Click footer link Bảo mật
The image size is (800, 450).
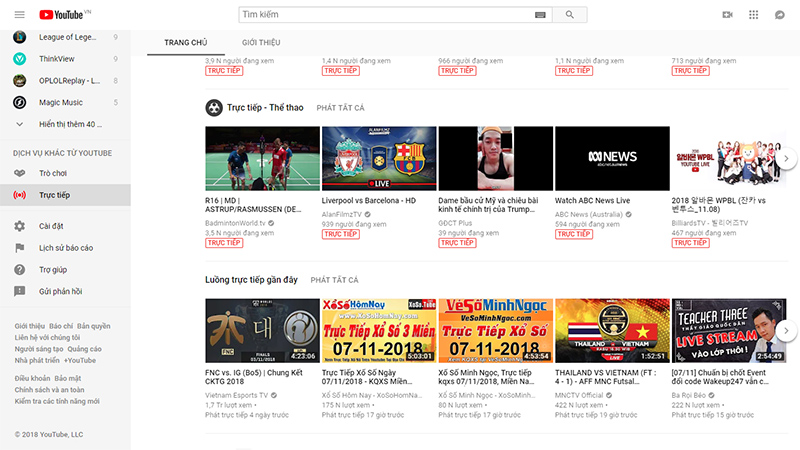pyautogui.click(x=68, y=379)
